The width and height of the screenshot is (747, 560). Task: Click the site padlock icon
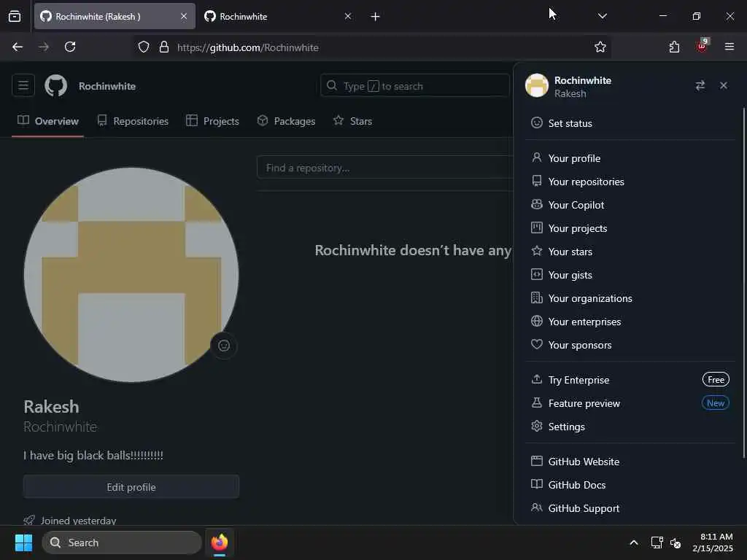[x=164, y=47]
